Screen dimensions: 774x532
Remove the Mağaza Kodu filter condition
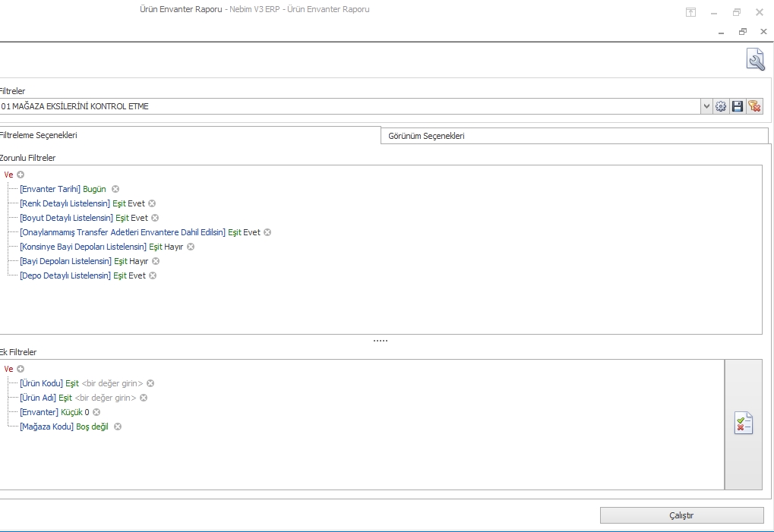point(118,427)
